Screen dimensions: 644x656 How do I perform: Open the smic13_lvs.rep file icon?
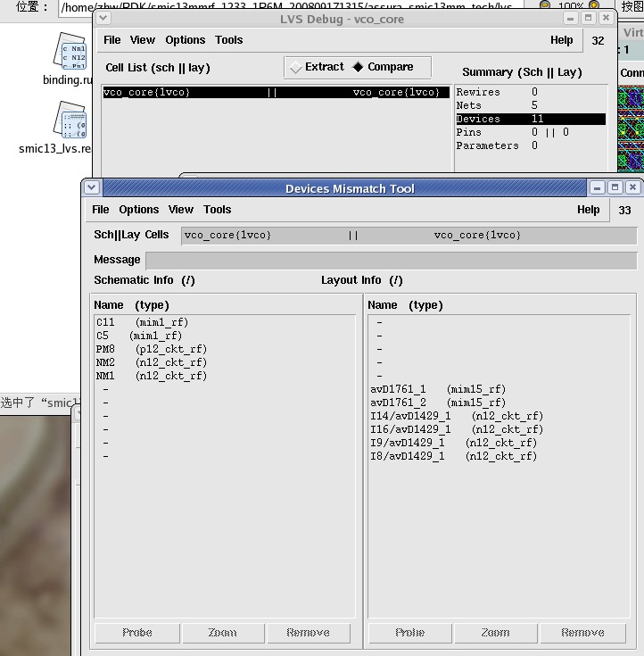pos(70,120)
